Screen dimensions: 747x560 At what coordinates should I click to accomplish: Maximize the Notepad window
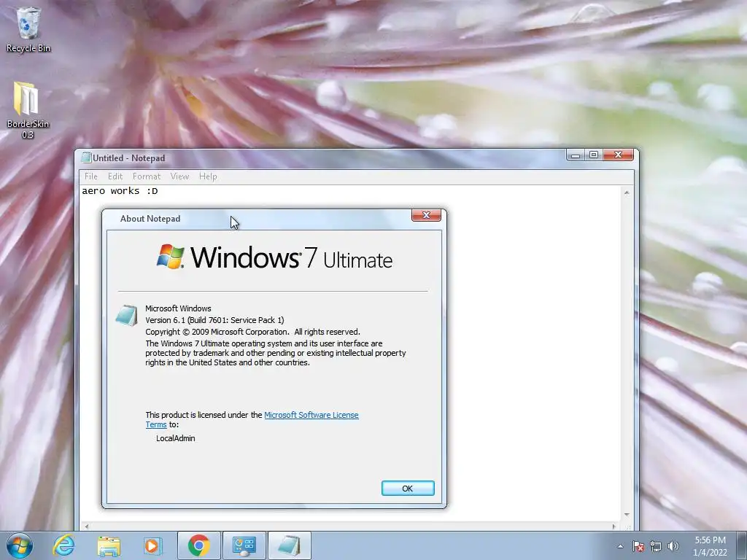pyautogui.click(x=594, y=155)
